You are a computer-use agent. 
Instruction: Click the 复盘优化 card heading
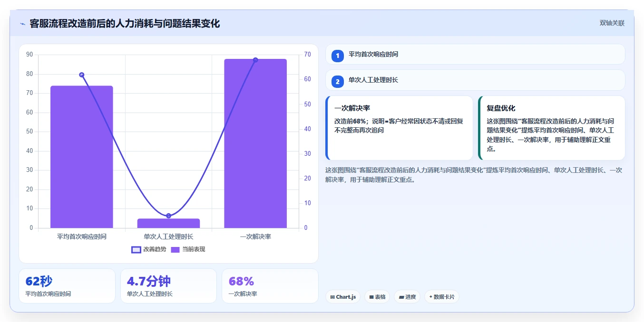pyautogui.click(x=501, y=108)
